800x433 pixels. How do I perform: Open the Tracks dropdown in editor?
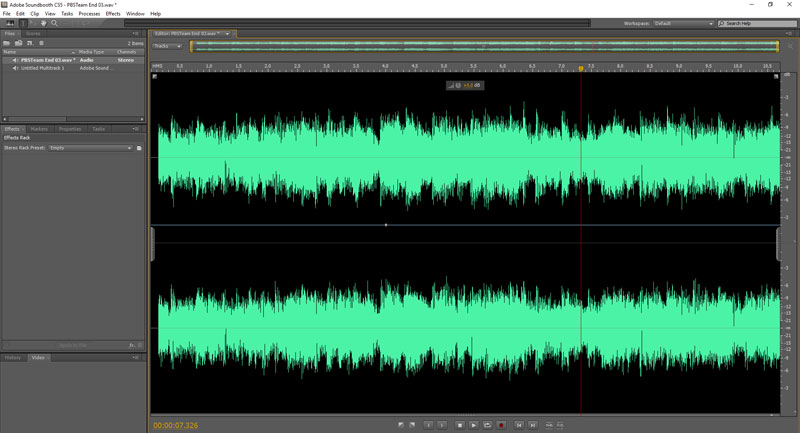pos(167,46)
